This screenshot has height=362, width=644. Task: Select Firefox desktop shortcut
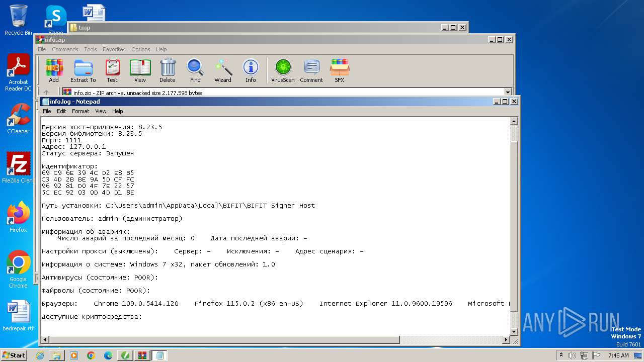point(18,217)
